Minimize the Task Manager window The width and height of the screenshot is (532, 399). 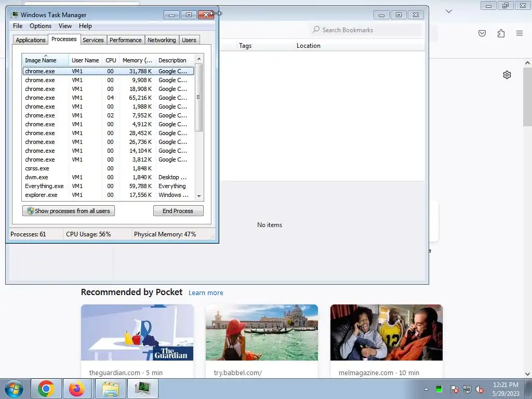(171, 15)
